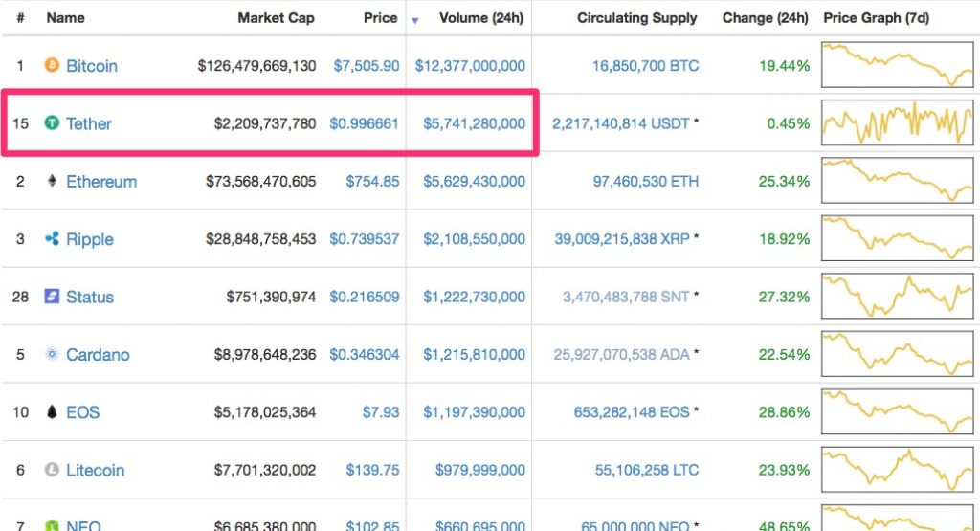Click Cardano price $0.346304

click(365, 355)
